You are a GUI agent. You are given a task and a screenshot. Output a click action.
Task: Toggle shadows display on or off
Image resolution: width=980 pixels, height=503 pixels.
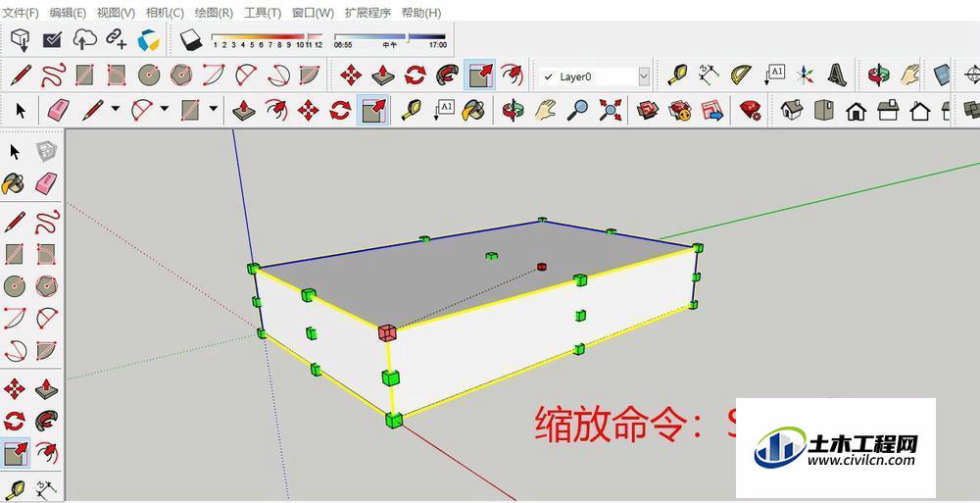191,40
